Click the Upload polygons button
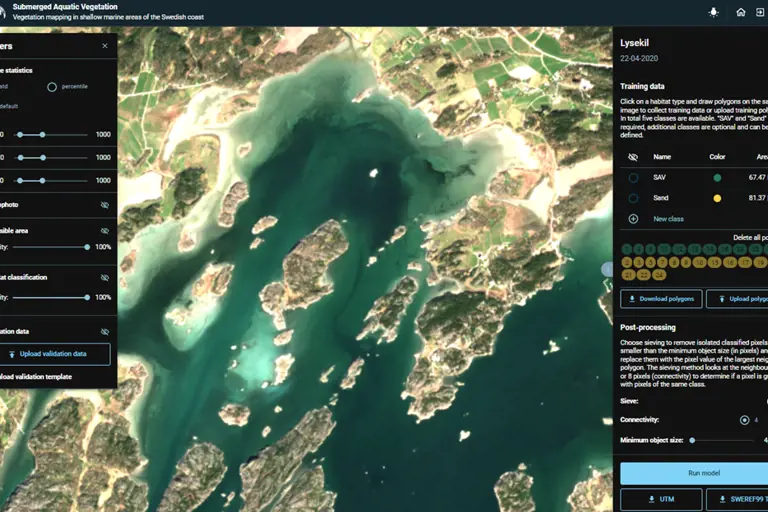 (737, 299)
